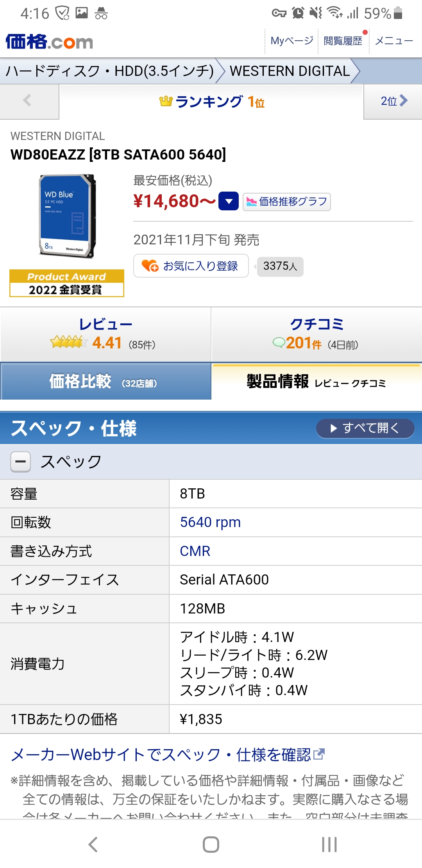
Task: Tap すべて開く expand-all button
Action: point(365,428)
